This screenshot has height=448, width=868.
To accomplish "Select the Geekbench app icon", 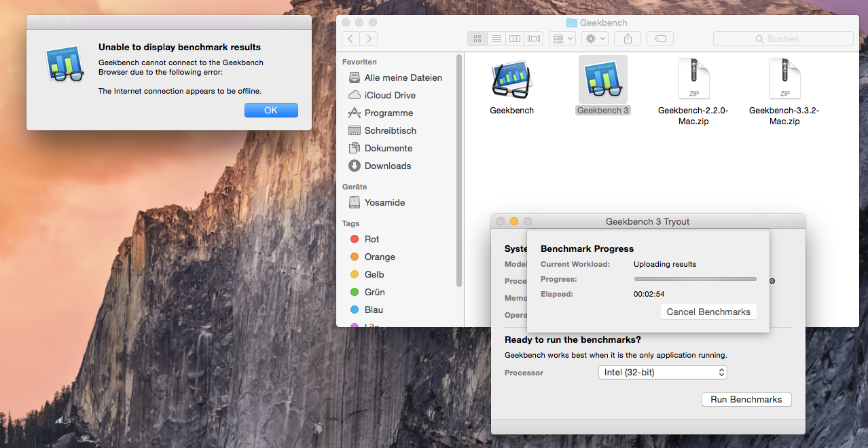I will (511, 80).
